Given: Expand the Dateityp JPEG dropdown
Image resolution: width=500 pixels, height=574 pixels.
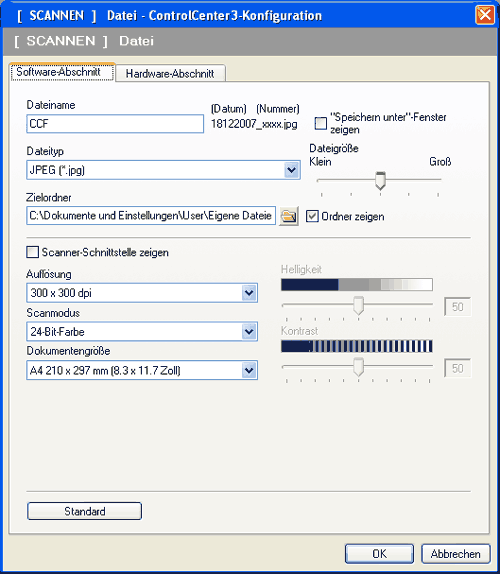Looking at the screenshot, I should (291, 170).
